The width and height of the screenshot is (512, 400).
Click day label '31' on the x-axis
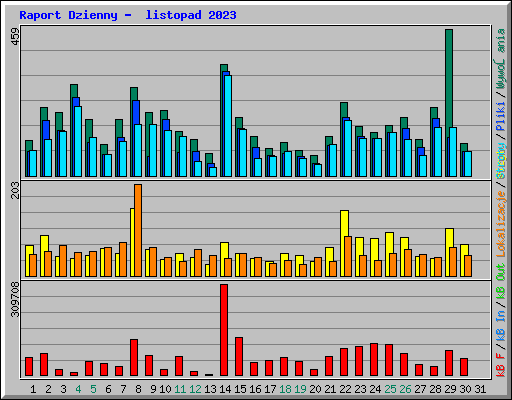[x=480, y=389]
